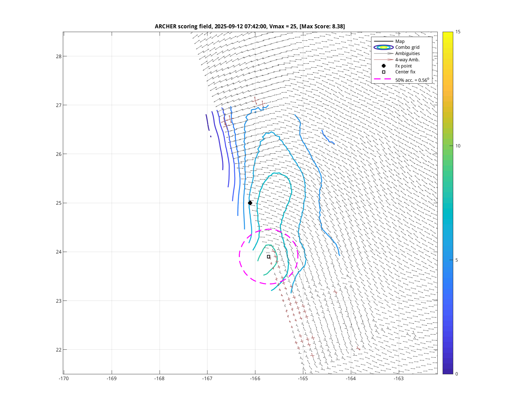Image resolution: width=512 pixels, height=420 pixels.
Task: Click the Center fix square in the legend
Action: [x=384, y=72]
